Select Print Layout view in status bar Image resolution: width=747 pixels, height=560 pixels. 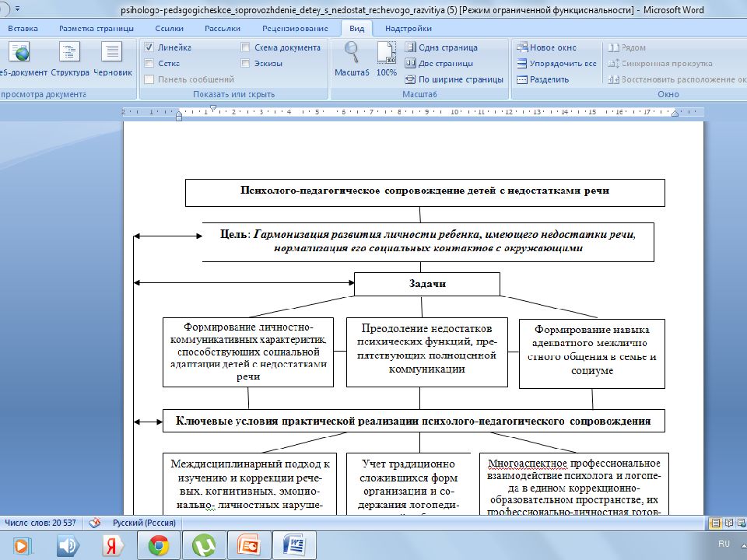pos(715,523)
